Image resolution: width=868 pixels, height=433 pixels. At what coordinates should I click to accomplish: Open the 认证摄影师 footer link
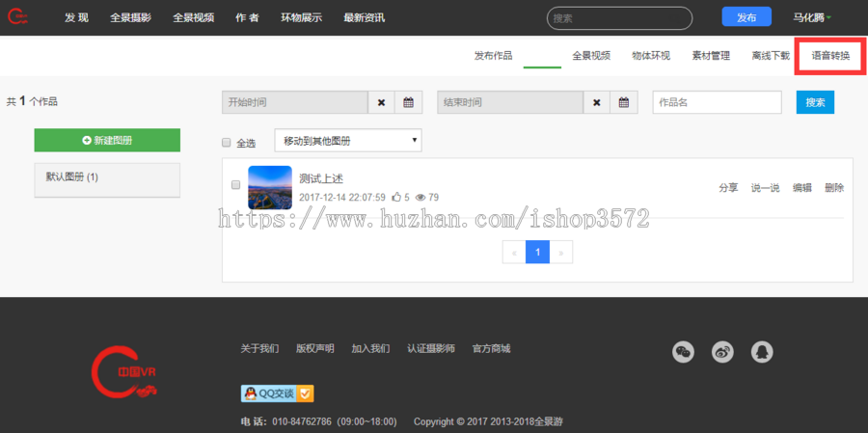point(431,349)
